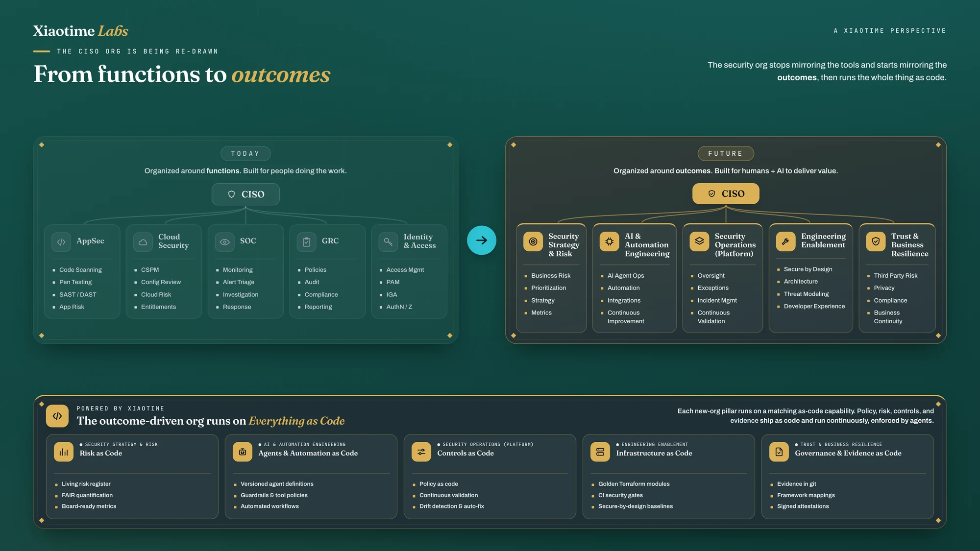Click 'AI Agent Ops' list item

[626, 276]
